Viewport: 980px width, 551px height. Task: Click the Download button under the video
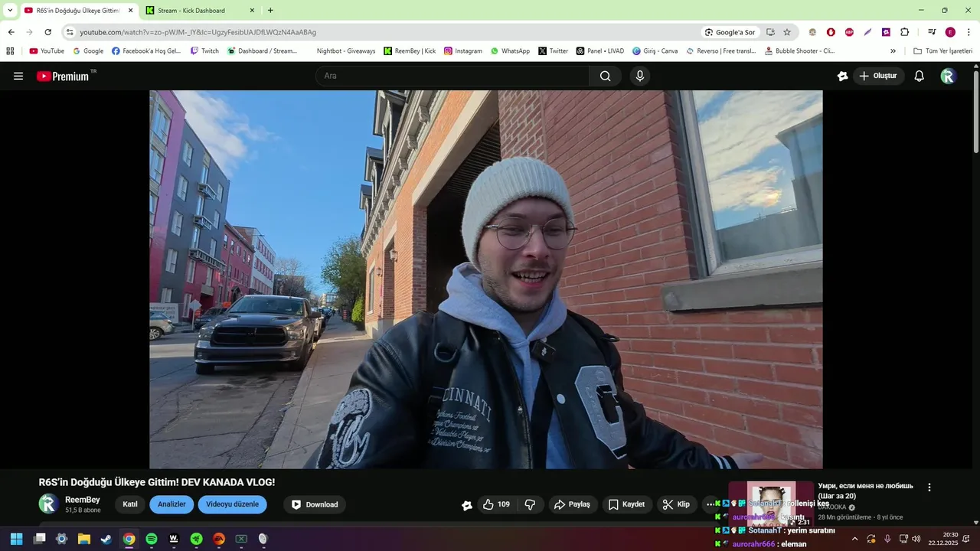tap(315, 504)
